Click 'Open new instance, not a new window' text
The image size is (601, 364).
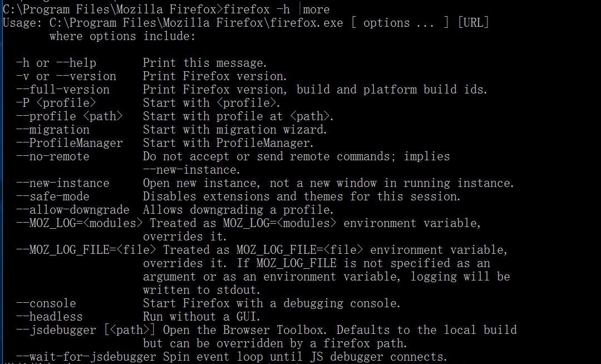coord(260,183)
